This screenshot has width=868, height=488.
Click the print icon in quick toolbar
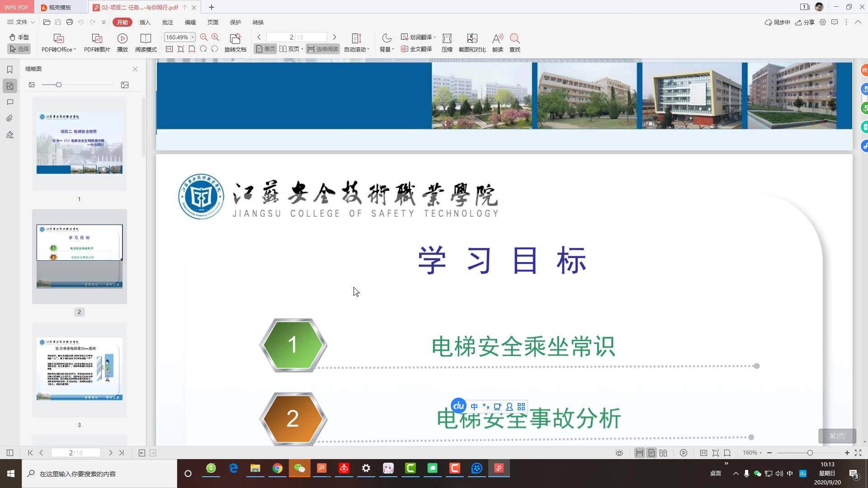(x=69, y=22)
